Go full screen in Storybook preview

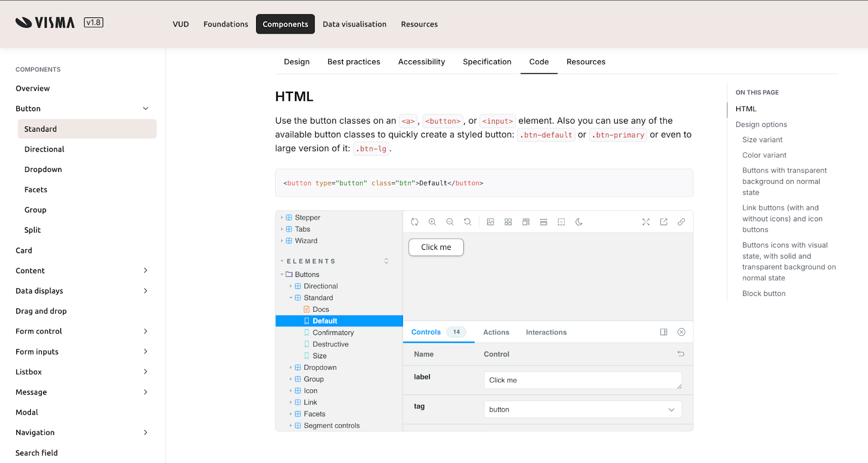(x=646, y=222)
